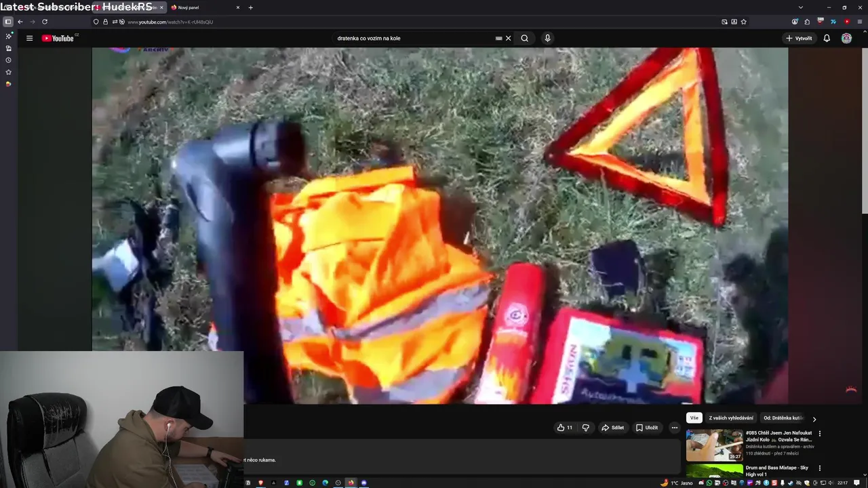The width and height of the screenshot is (868, 488).
Task: Run the search with the magnifier button
Action: 524,38
